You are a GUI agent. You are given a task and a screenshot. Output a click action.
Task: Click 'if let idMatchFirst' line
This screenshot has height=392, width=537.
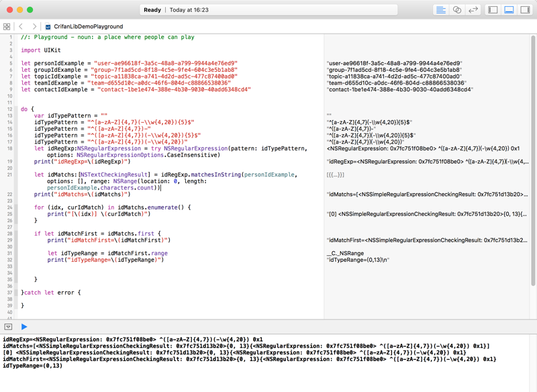pyautogui.click(x=97, y=234)
